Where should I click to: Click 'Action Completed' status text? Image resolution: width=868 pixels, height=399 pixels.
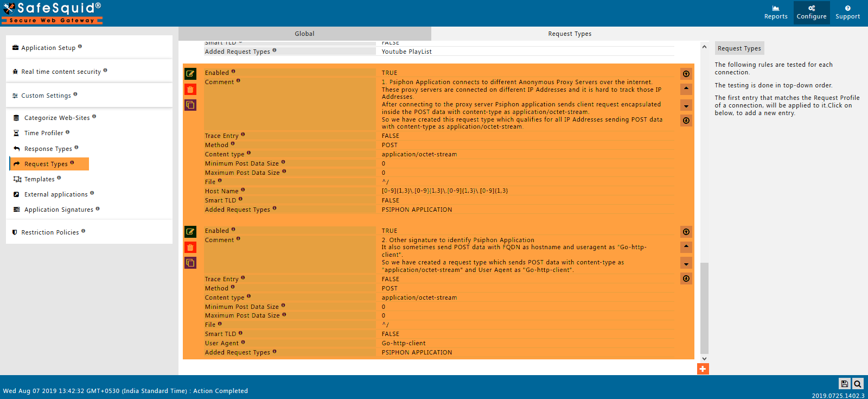tap(220, 391)
